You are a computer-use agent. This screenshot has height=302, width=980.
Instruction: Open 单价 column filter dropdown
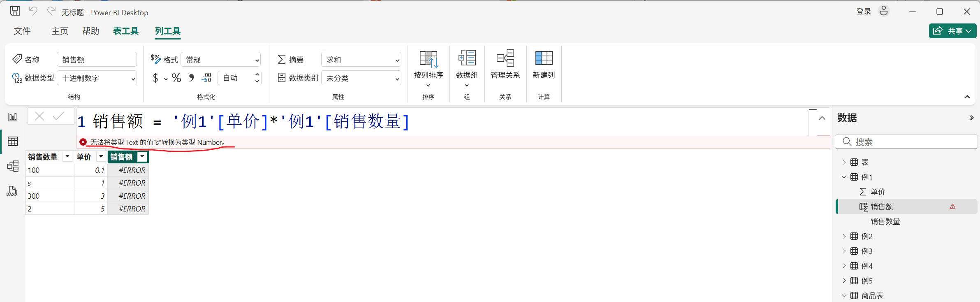click(x=101, y=156)
